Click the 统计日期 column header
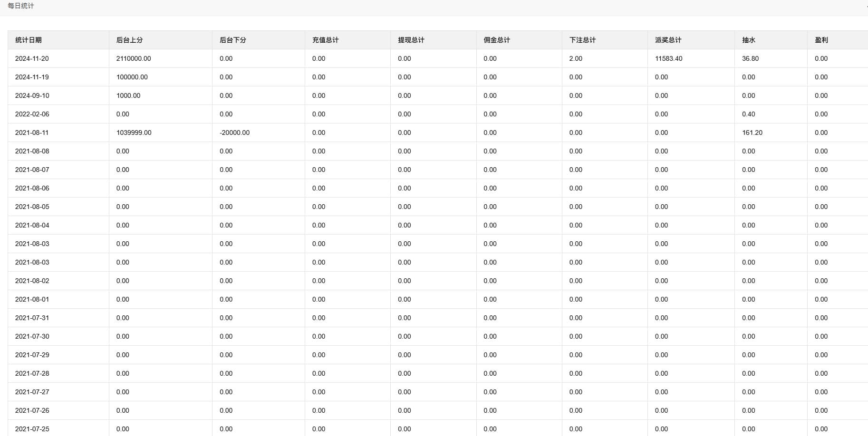This screenshot has height=436, width=868. coord(29,40)
